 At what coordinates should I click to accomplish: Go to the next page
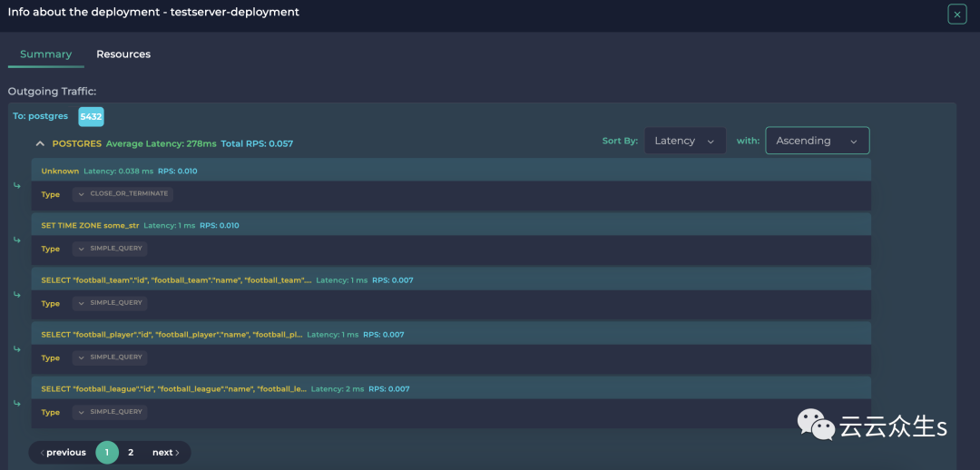click(166, 453)
